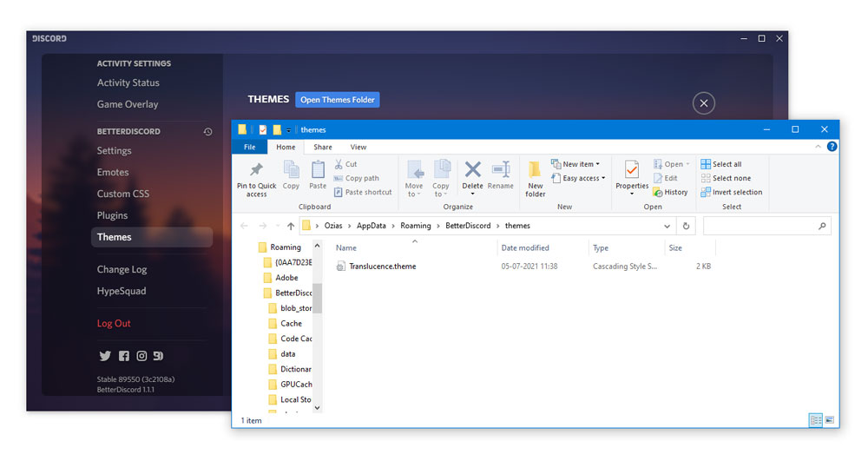Image resolution: width=868 pixels, height=461 pixels.
Task: Minimize the ribbon with the caret
Action: [818, 147]
